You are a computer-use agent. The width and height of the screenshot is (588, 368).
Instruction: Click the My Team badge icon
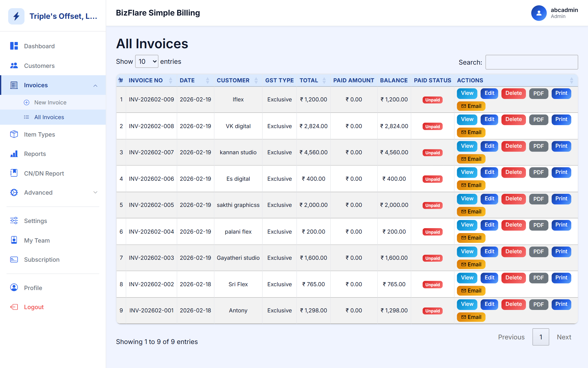click(14, 240)
